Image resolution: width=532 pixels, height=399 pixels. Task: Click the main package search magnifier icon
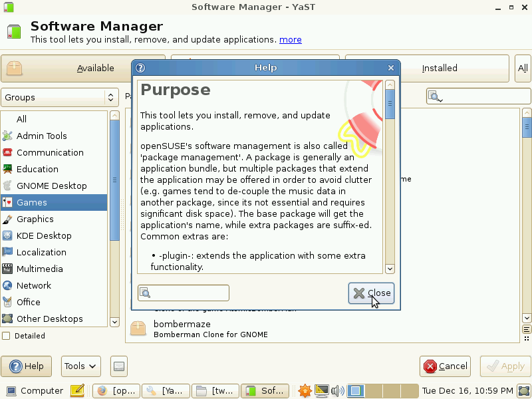(435, 96)
